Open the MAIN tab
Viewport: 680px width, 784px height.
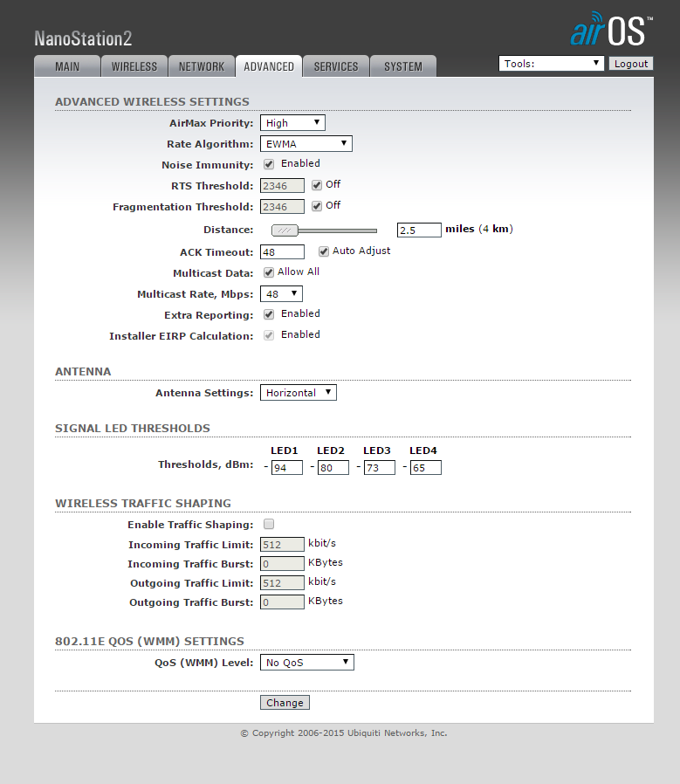point(67,66)
